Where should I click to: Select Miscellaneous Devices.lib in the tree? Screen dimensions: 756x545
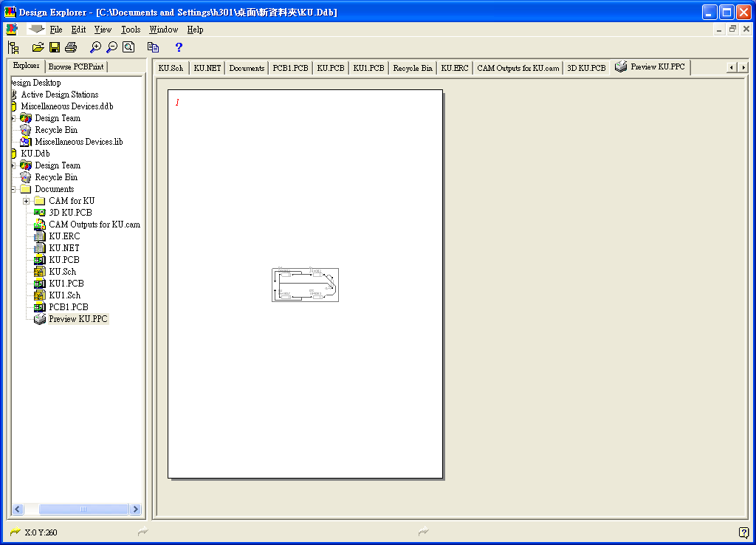78,142
